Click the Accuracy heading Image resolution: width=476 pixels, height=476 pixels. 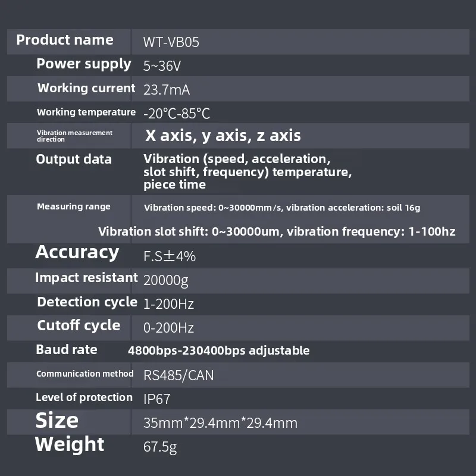coord(77,252)
